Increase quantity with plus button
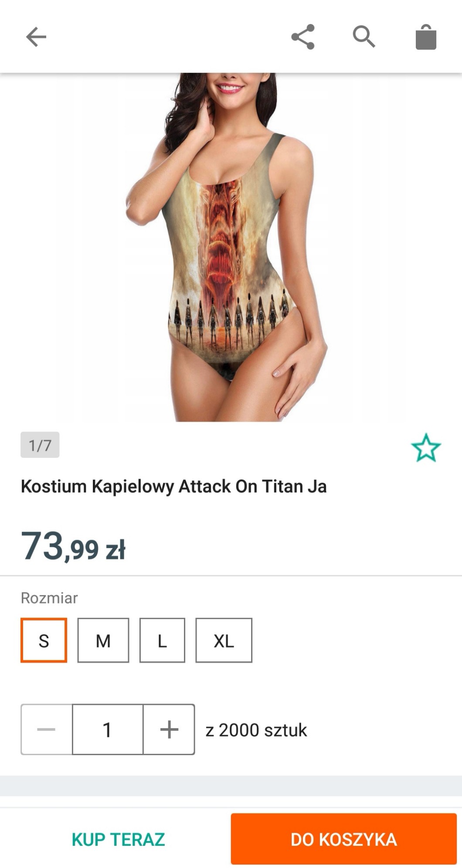The width and height of the screenshot is (462, 868). 169,729
